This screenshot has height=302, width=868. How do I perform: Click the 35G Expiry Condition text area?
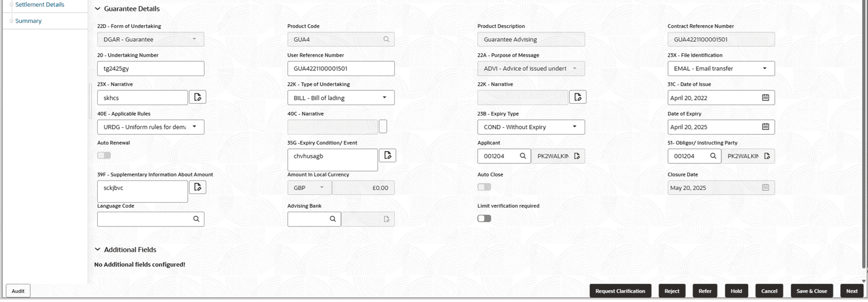[x=332, y=160]
